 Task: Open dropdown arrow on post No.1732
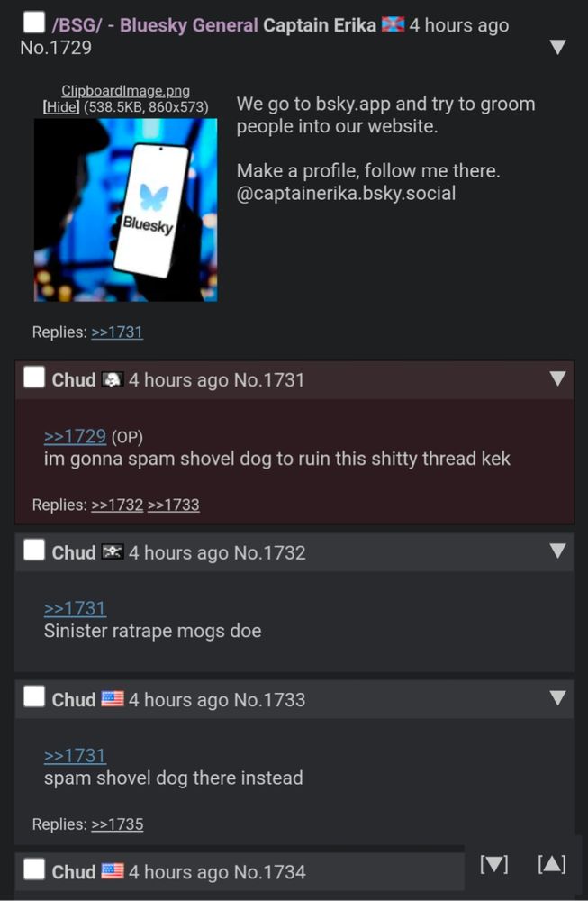coord(557,551)
